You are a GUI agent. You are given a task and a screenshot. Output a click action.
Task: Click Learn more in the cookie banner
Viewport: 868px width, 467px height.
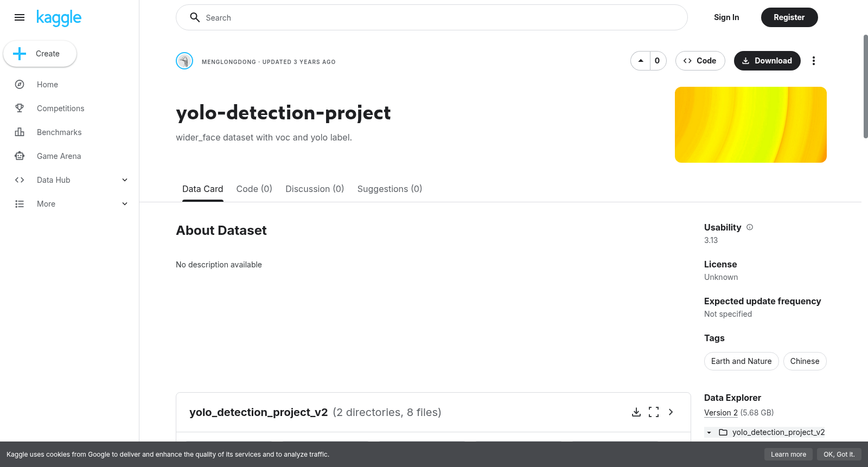point(789,455)
